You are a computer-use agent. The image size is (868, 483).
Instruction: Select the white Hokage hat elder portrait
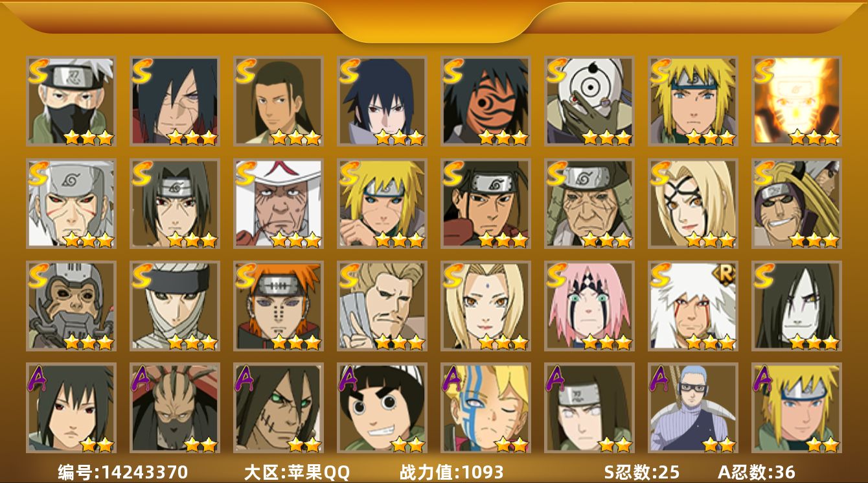279,204
